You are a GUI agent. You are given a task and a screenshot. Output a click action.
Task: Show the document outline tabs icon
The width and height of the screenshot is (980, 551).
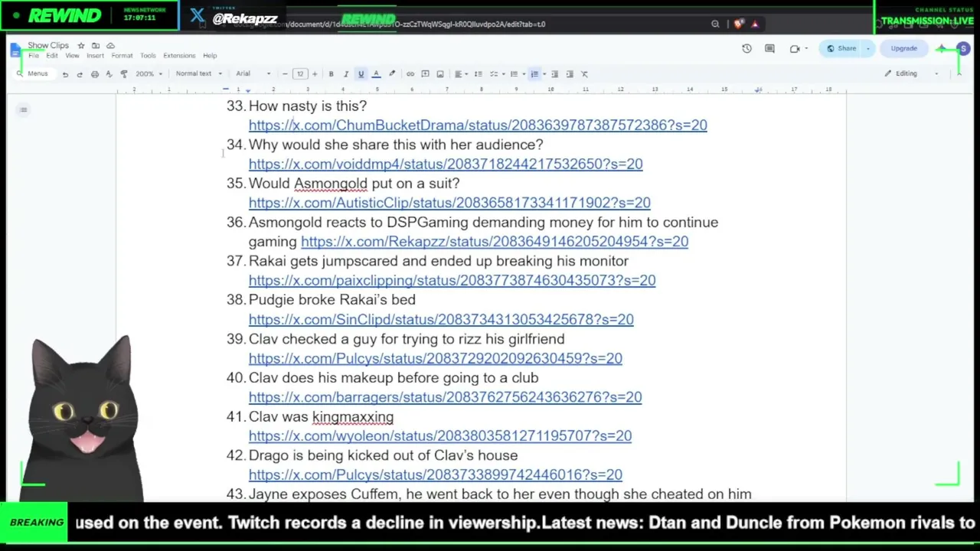(24, 110)
